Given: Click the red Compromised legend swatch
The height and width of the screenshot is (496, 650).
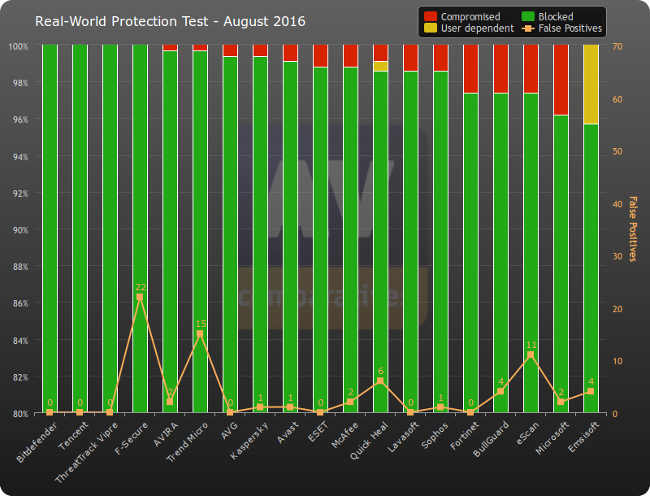Looking at the screenshot, I should [432, 15].
